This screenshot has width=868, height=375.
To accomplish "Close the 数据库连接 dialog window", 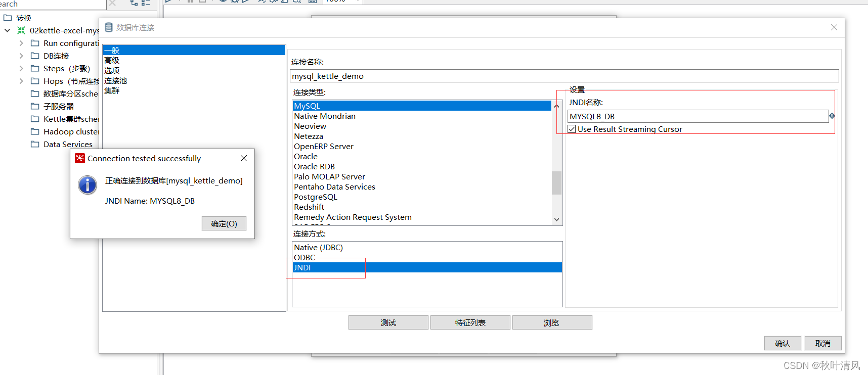I will 834,27.
